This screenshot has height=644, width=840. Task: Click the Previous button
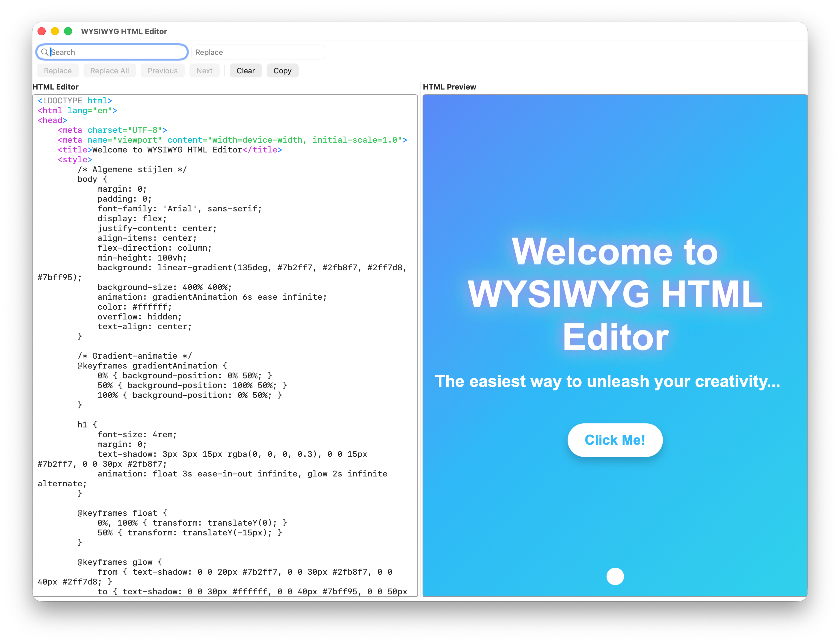tap(163, 70)
